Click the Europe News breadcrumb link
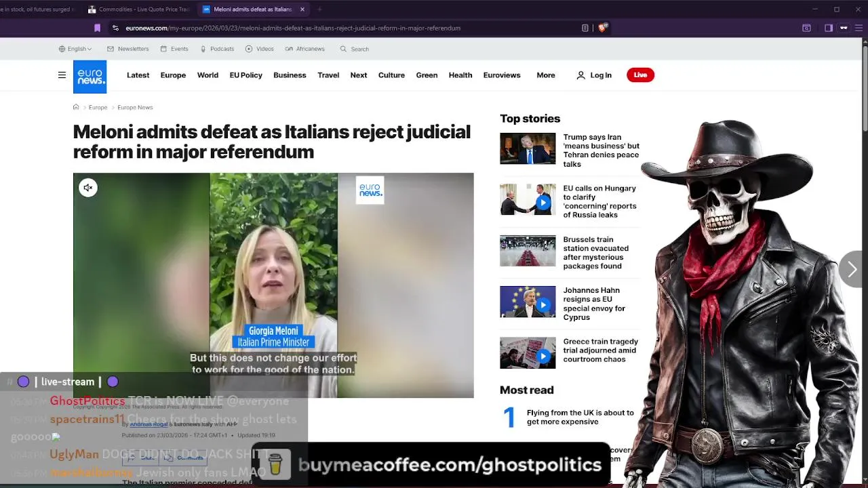Image resolution: width=868 pixels, height=488 pixels. 135,107
